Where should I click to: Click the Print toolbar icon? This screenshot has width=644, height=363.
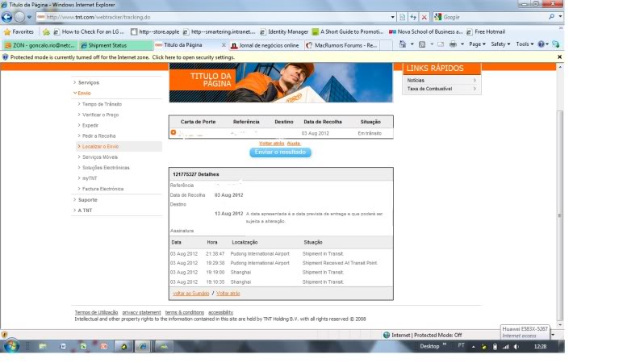click(453, 44)
